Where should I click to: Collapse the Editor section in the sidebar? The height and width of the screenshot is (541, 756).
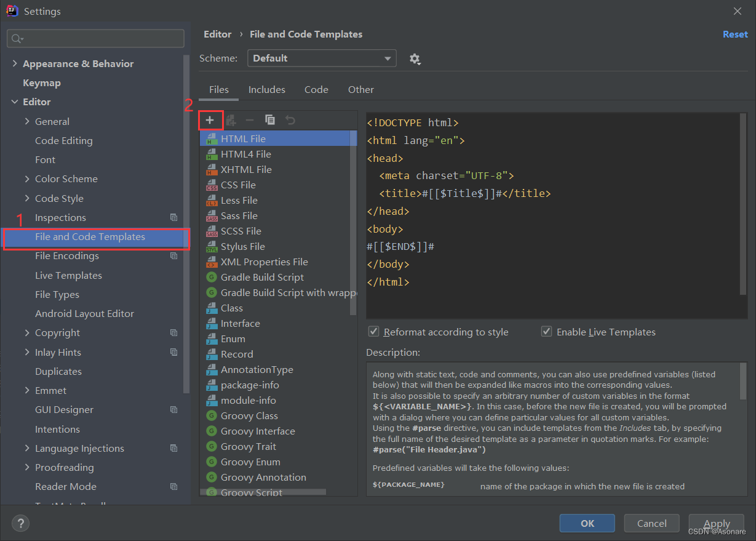15,102
